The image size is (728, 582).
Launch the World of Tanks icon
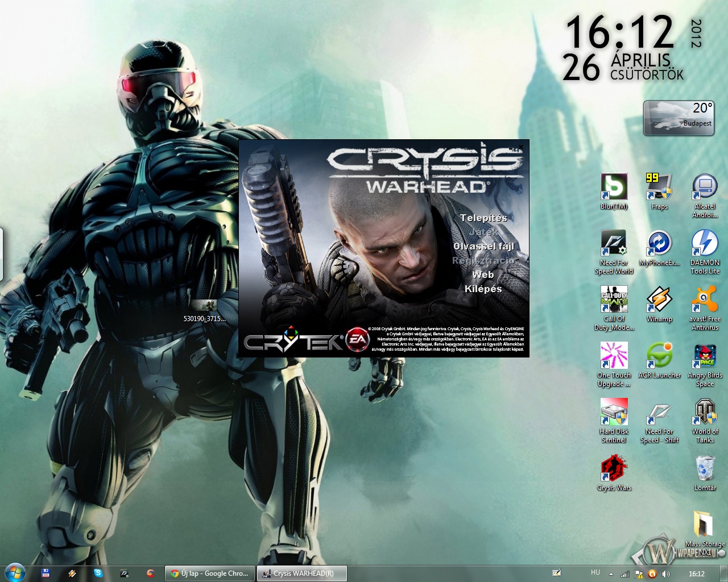click(x=705, y=421)
